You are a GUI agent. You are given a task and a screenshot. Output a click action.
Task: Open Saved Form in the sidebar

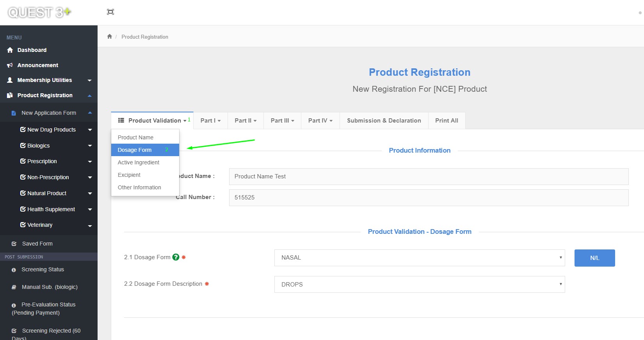[37, 244]
